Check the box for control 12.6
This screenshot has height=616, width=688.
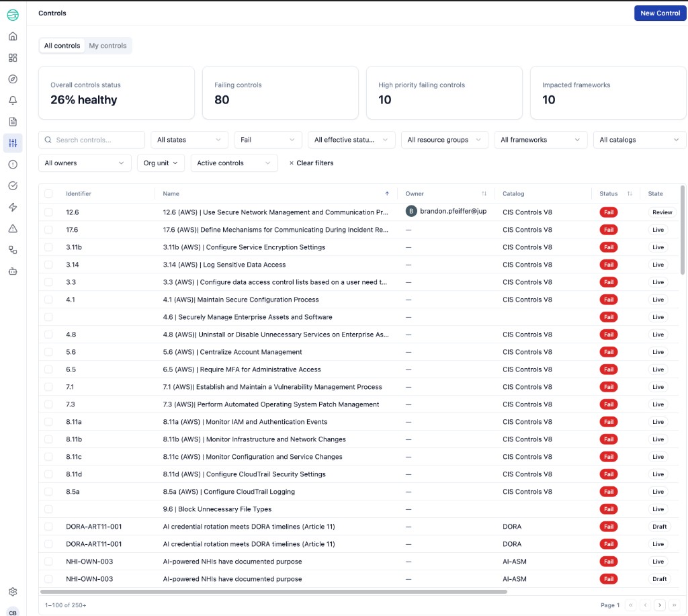[x=48, y=212]
